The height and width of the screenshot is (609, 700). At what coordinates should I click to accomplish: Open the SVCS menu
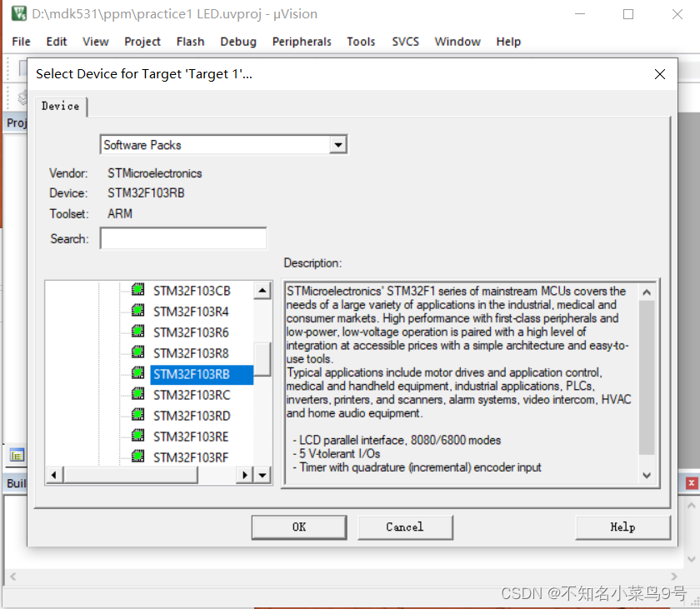[x=405, y=42]
